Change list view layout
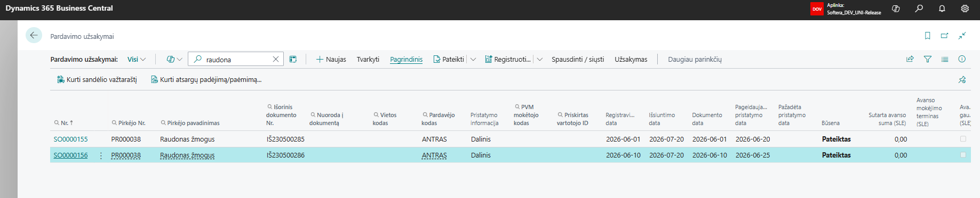 point(944,59)
